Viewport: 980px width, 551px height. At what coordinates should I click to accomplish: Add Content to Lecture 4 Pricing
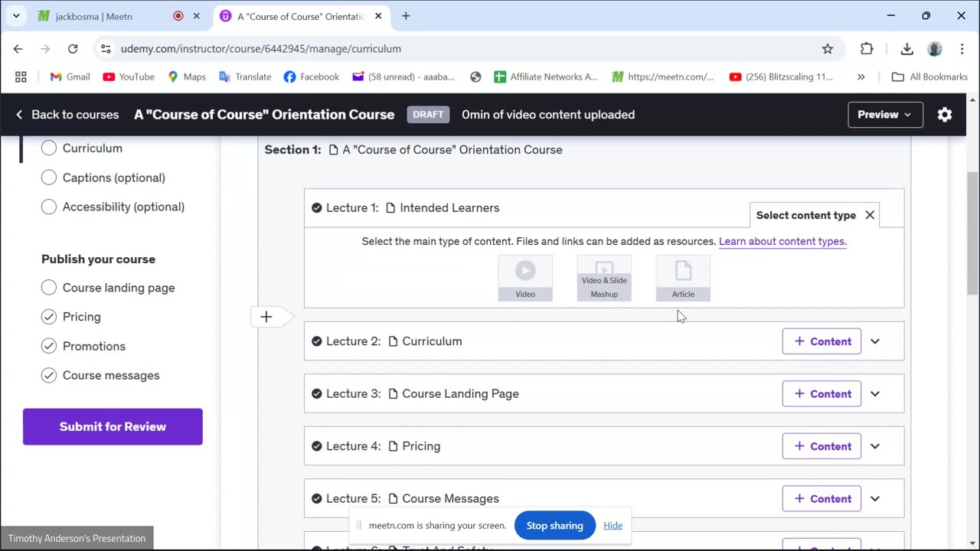[822, 446]
